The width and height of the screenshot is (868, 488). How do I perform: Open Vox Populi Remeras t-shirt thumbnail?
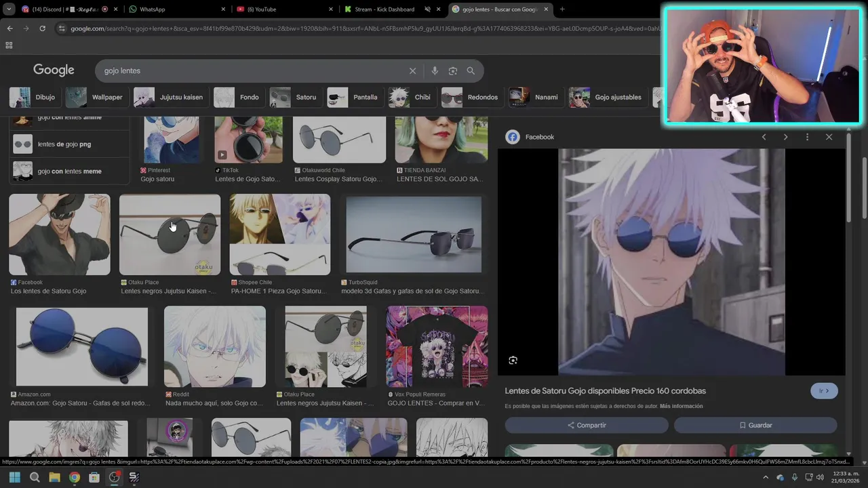point(437,346)
